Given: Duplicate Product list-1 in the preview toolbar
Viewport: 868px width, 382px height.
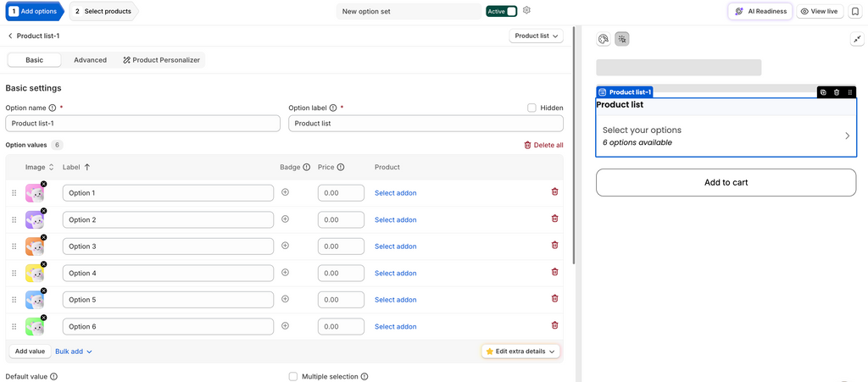Looking at the screenshot, I should 823,92.
